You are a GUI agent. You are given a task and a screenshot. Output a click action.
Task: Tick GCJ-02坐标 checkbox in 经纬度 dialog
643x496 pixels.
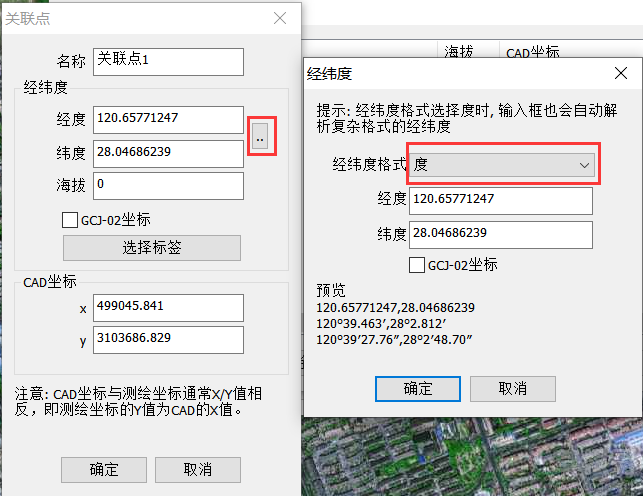pyautogui.click(x=417, y=265)
